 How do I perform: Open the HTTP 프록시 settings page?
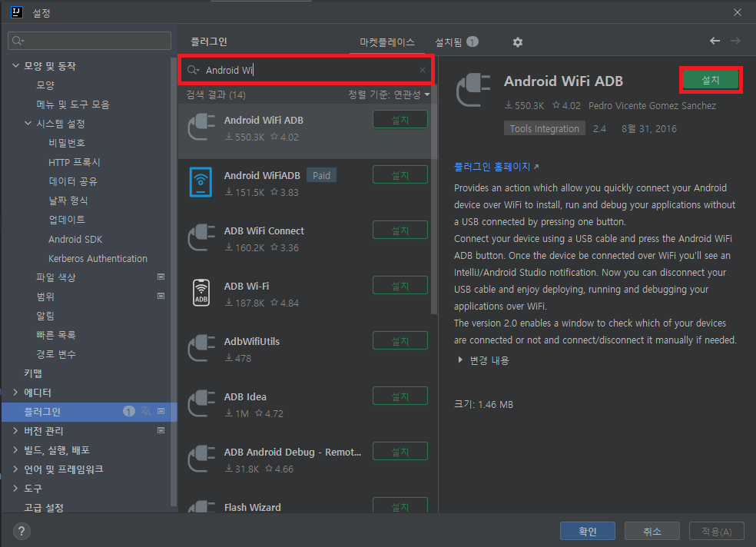coord(75,162)
